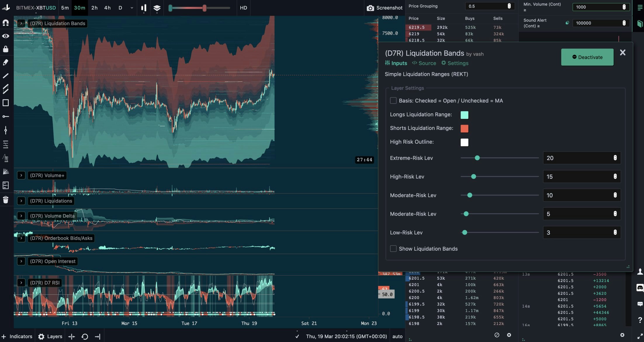Click the lock drawings icon
Image resolution: width=644 pixels, height=342 pixels.
pos(6,49)
